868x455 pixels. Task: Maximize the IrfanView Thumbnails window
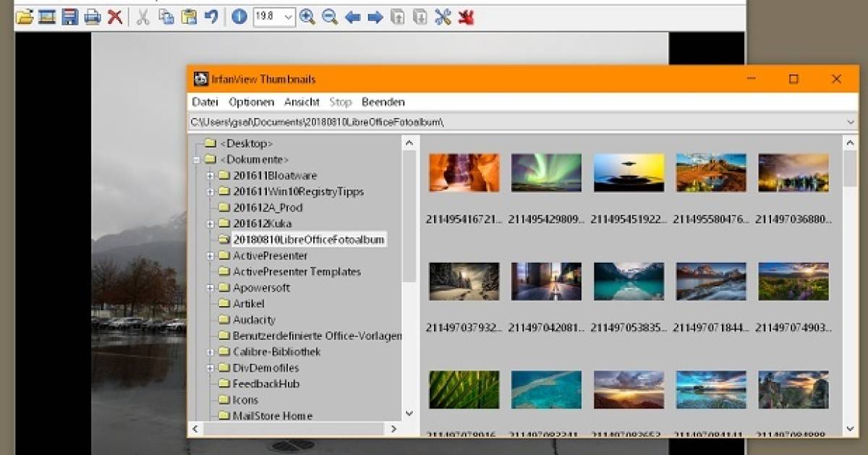click(x=793, y=79)
